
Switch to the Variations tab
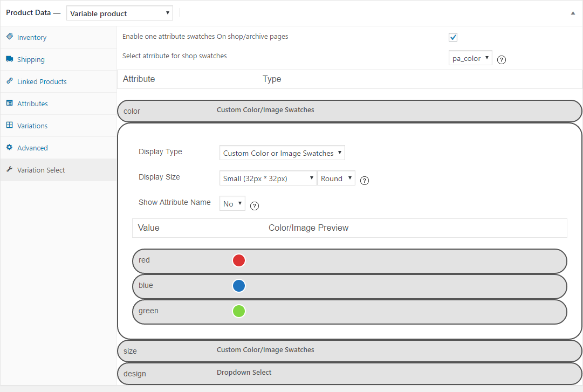click(32, 126)
